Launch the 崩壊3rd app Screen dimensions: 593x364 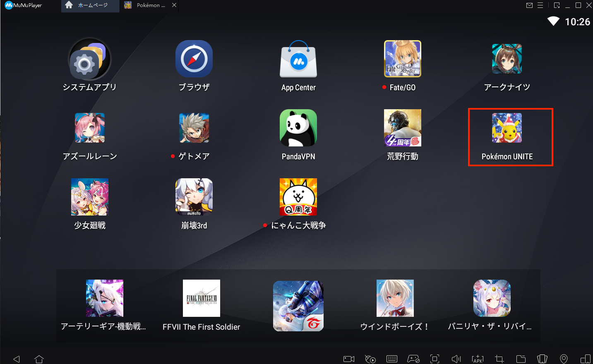[194, 197]
